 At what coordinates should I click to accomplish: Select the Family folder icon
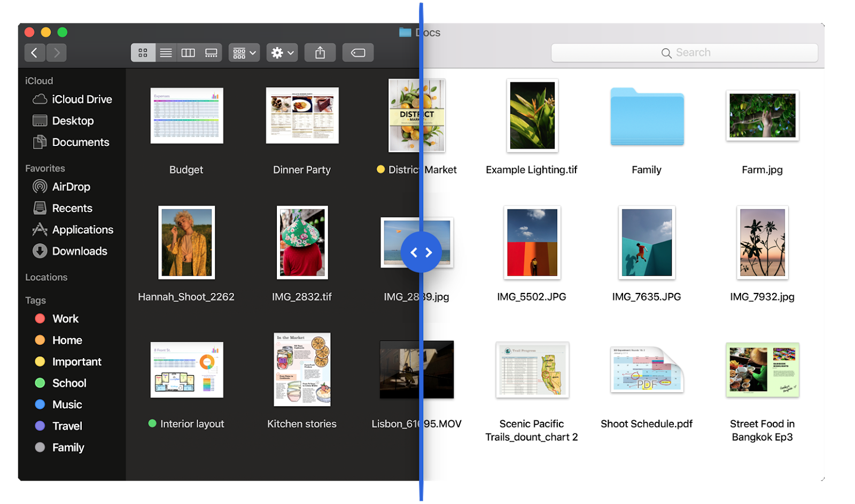(x=647, y=117)
